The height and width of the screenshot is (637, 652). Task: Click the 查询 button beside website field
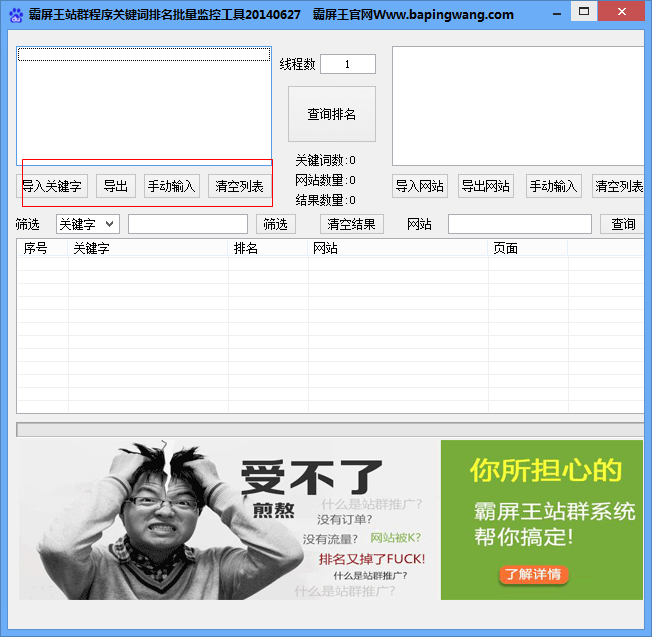tap(622, 224)
